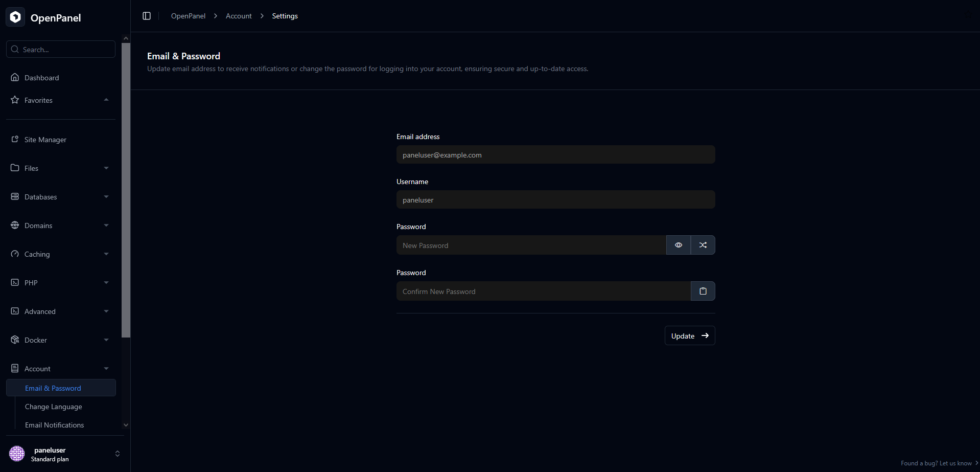The image size is (980, 472).
Task: Collapse the Favorites section
Action: [106, 100]
